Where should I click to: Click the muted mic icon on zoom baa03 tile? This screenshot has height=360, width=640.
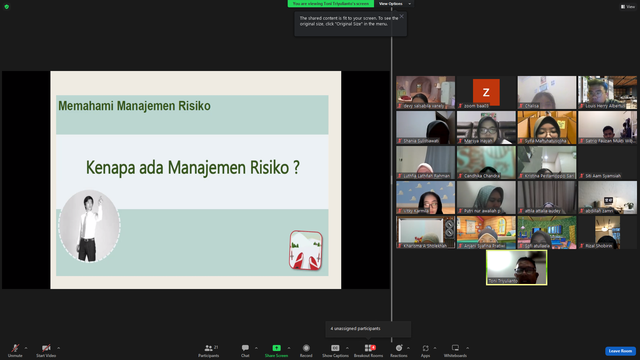pyautogui.click(x=460, y=106)
